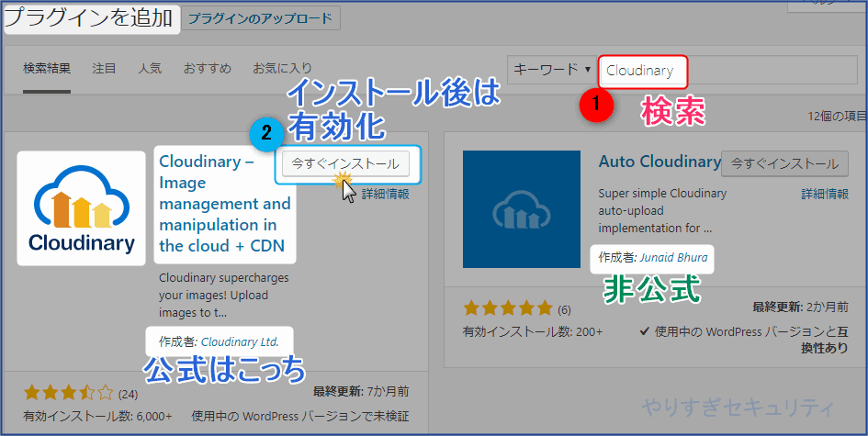Image resolution: width=868 pixels, height=436 pixels.
Task: Click the 12個の項目 result count text
Action: click(x=838, y=116)
